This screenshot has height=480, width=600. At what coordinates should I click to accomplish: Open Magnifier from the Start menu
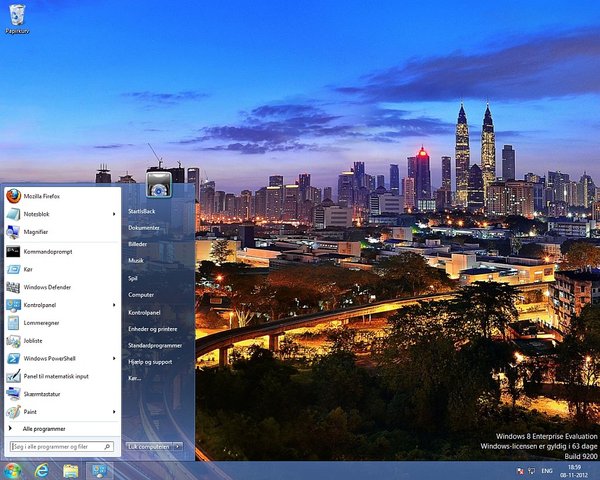[x=35, y=231]
